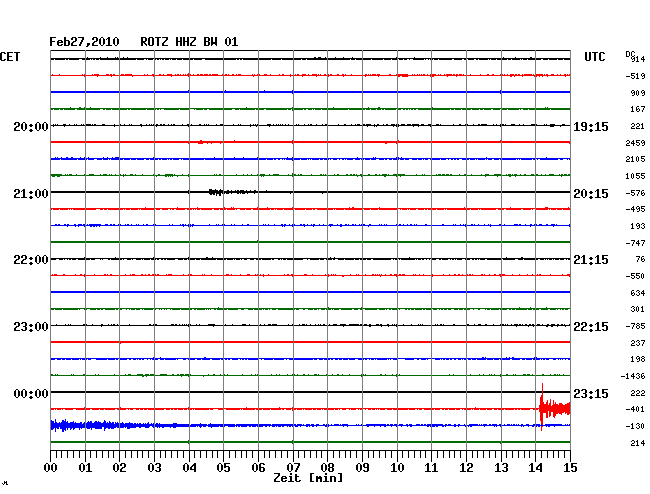
Task: Click the DC offset value -1436
Action: point(633,376)
